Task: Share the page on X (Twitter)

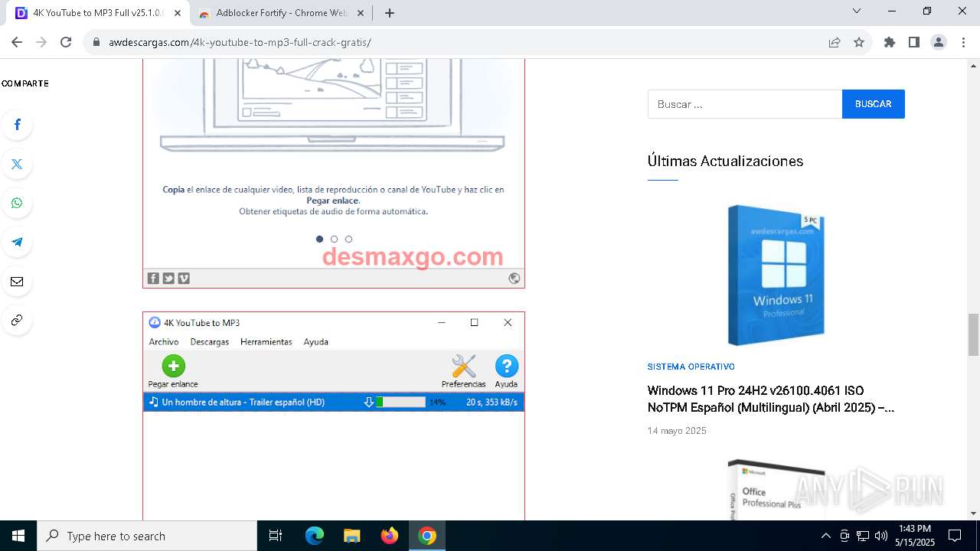Action: click(x=17, y=164)
